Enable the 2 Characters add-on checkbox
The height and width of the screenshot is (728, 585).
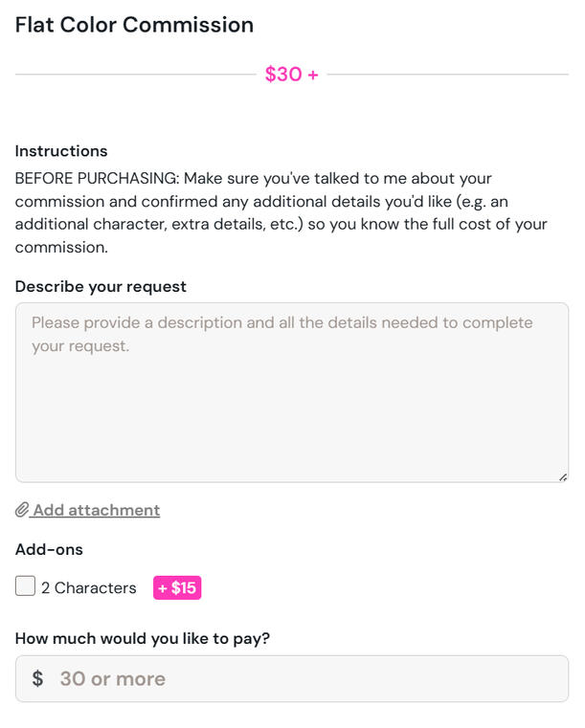tap(26, 586)
